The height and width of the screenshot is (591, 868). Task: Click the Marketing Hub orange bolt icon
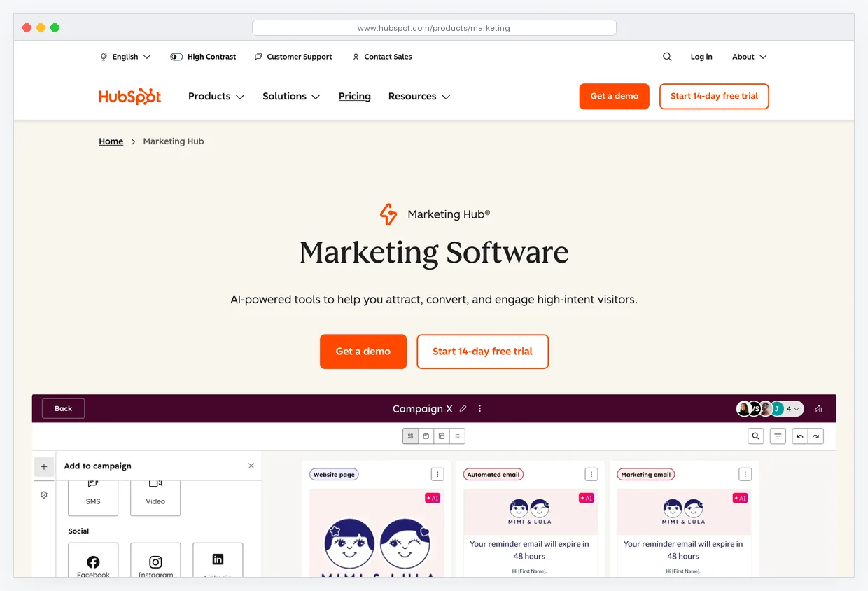pos(388,214)
